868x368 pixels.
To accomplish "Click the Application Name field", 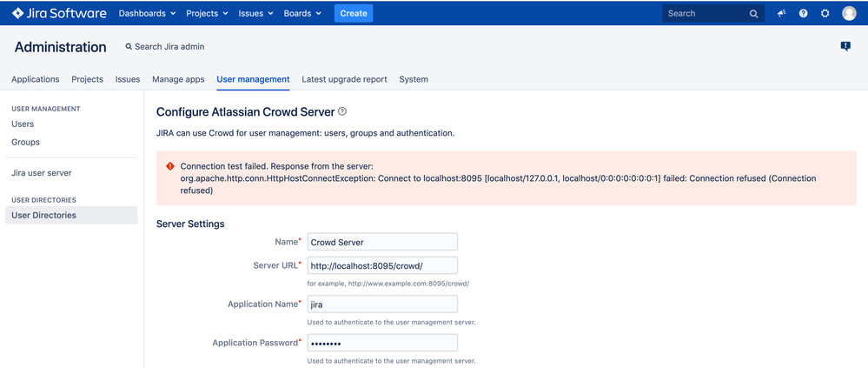I will coord(382,304).
